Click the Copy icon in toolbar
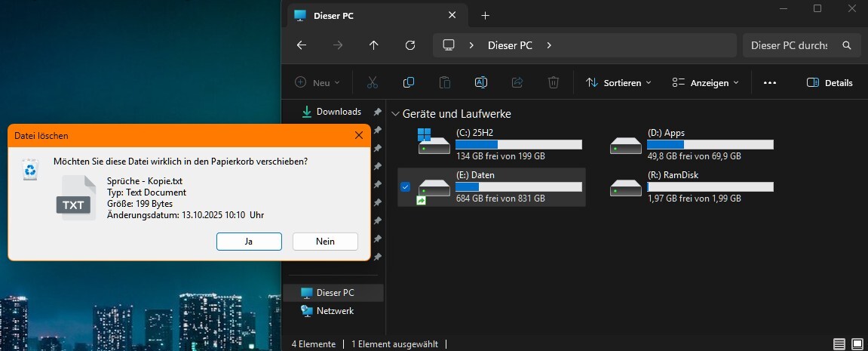868x351 pixels. pos(409,82)
